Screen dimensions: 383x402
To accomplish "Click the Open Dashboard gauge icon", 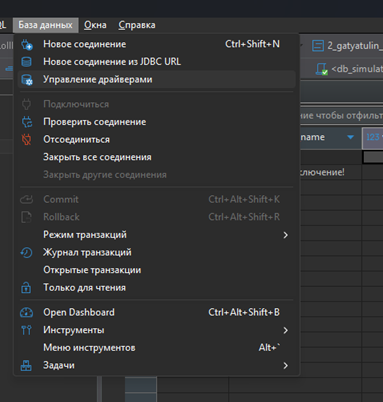I will 26,312.
